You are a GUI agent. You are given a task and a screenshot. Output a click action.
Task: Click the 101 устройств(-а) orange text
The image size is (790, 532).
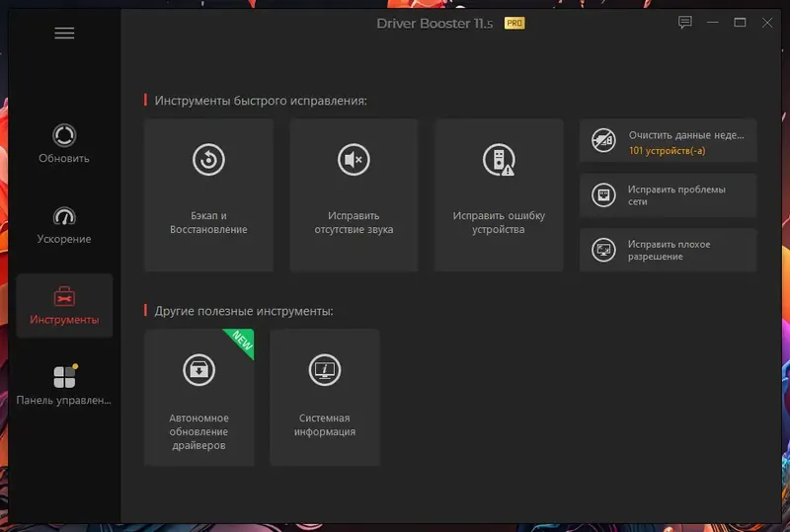[x=668, y=150]
